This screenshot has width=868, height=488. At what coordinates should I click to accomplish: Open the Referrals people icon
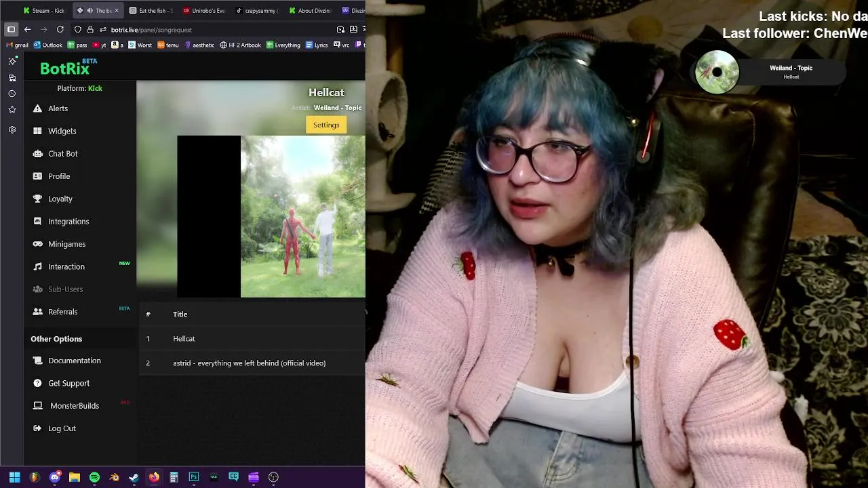(x=37, y=312)
